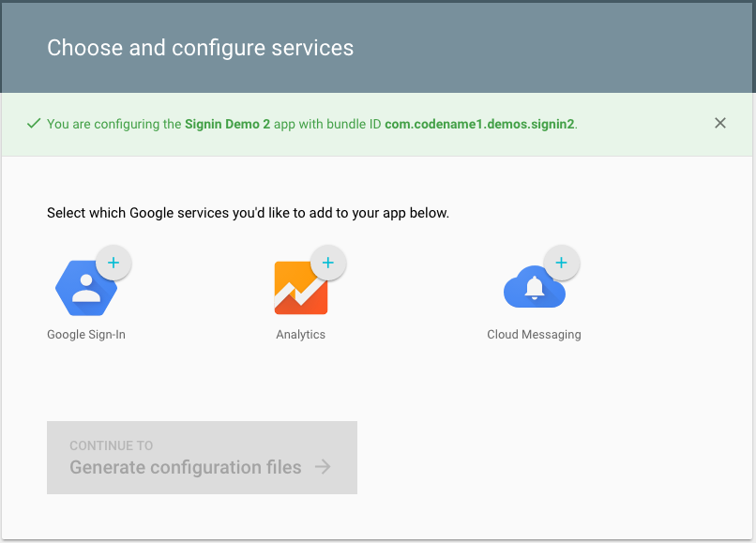756x543 pixels.
Task: Click the plus badge on Google Sign-In
Action: pyautogui.click(x=114, y=263)
